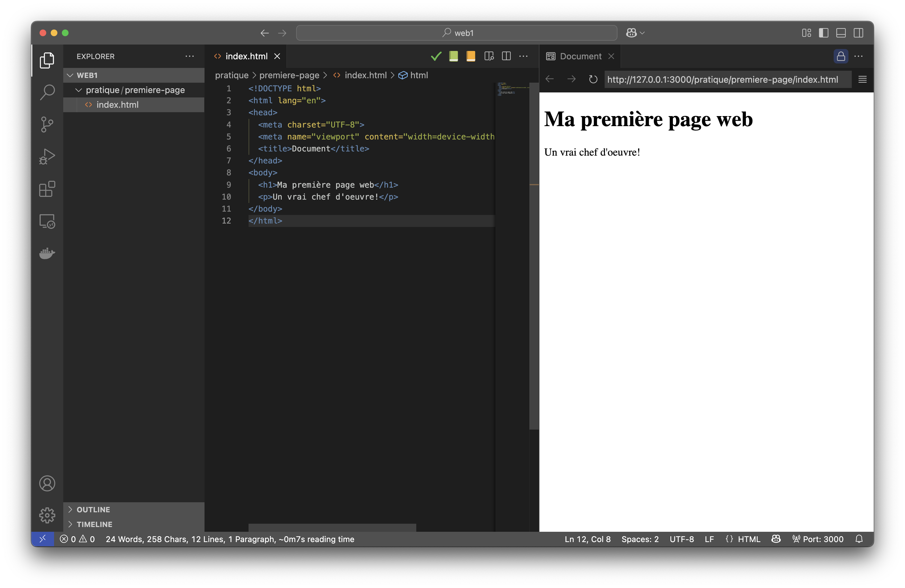Image resolution: width=905 pixels, height=588 pixels.
Task: Click the Copilot status icon in status bar
Action: tap(776, 539)
